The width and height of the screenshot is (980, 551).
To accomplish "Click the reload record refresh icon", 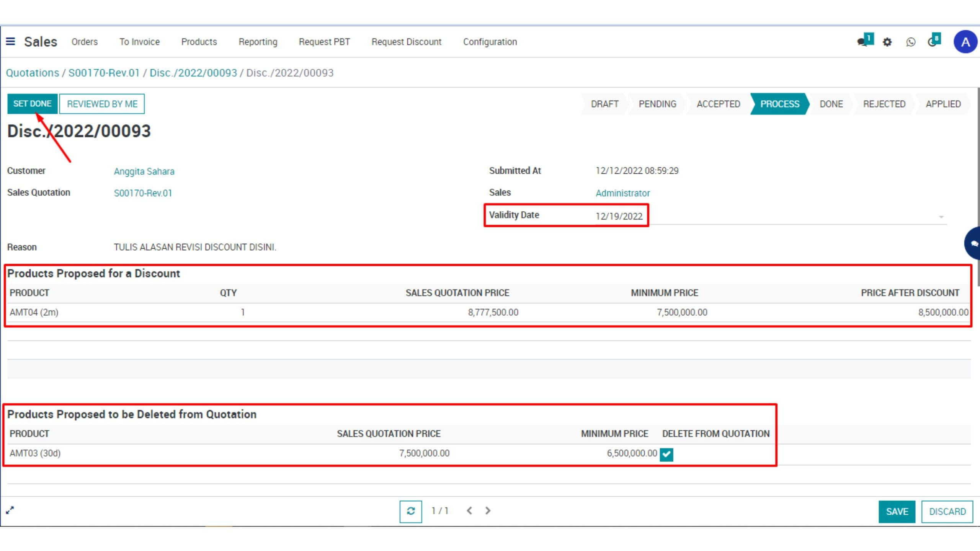I will (410, 511).
